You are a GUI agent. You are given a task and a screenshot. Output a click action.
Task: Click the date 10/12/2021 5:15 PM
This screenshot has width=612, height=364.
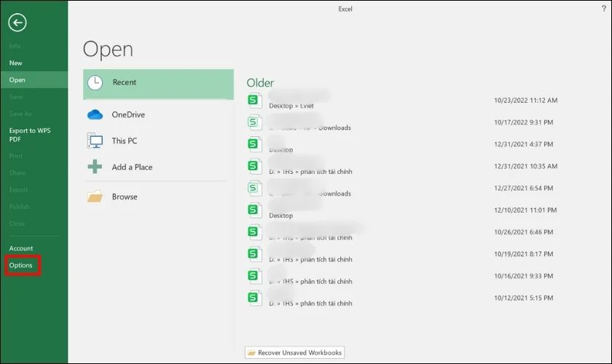pyautogui.click(x=523, y=298)
